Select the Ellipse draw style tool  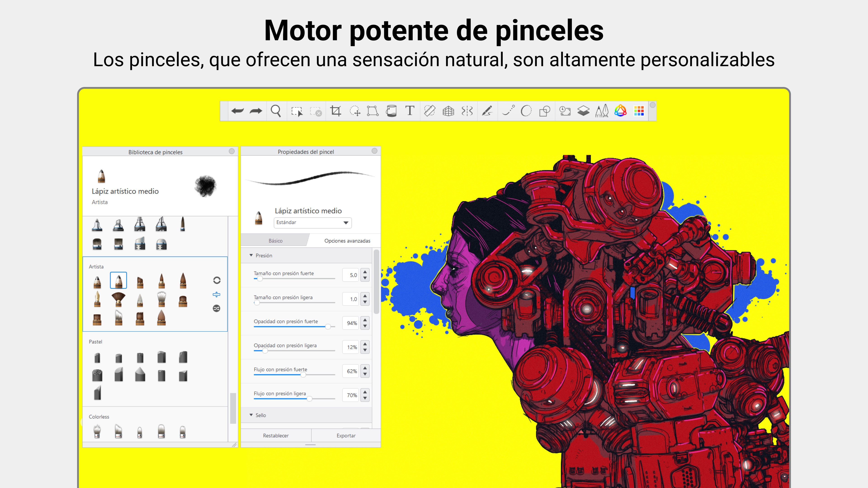tap(526, 111)
